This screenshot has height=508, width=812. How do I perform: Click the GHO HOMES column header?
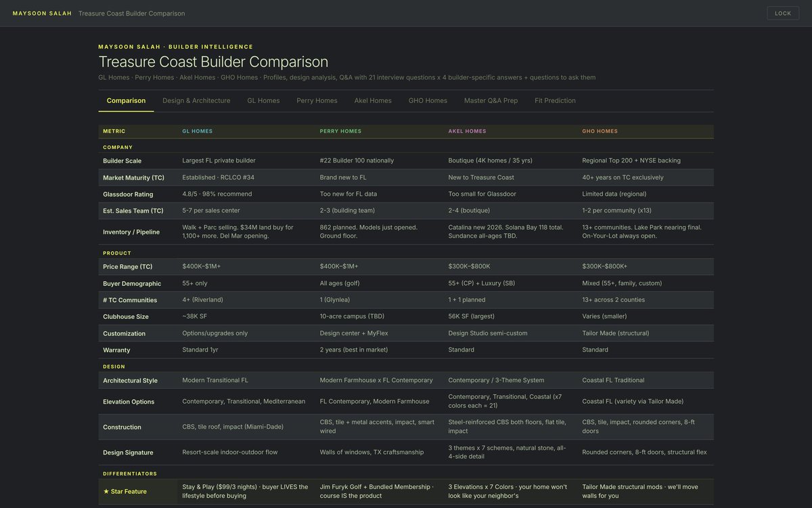[600, 131]
